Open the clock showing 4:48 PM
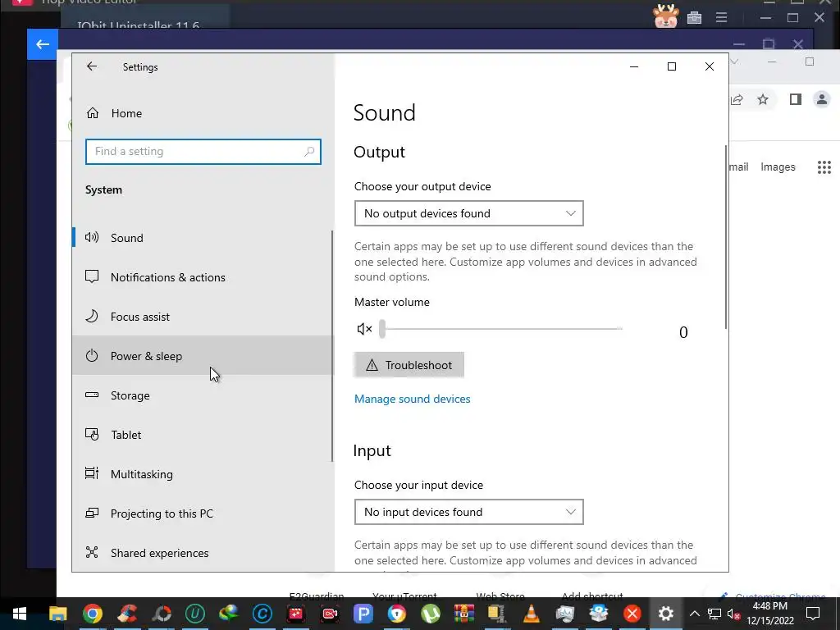This screenshot has height=630, width=840. [x=770, y=614]
